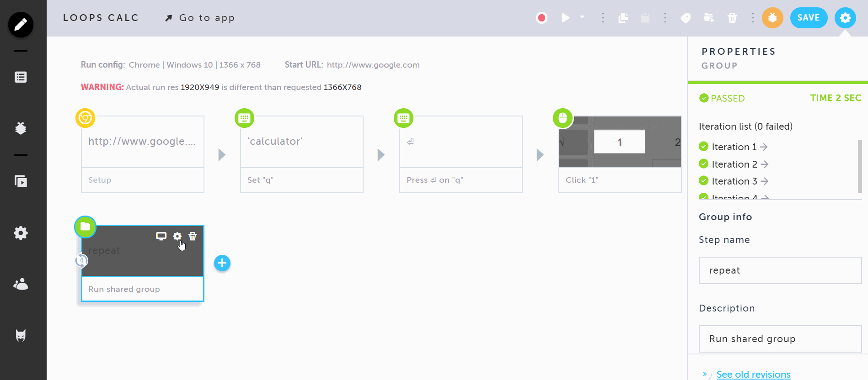Delete the repeat step with its trash icon
The height and width of the screenshot is (380, 868).
coord(193,236)
